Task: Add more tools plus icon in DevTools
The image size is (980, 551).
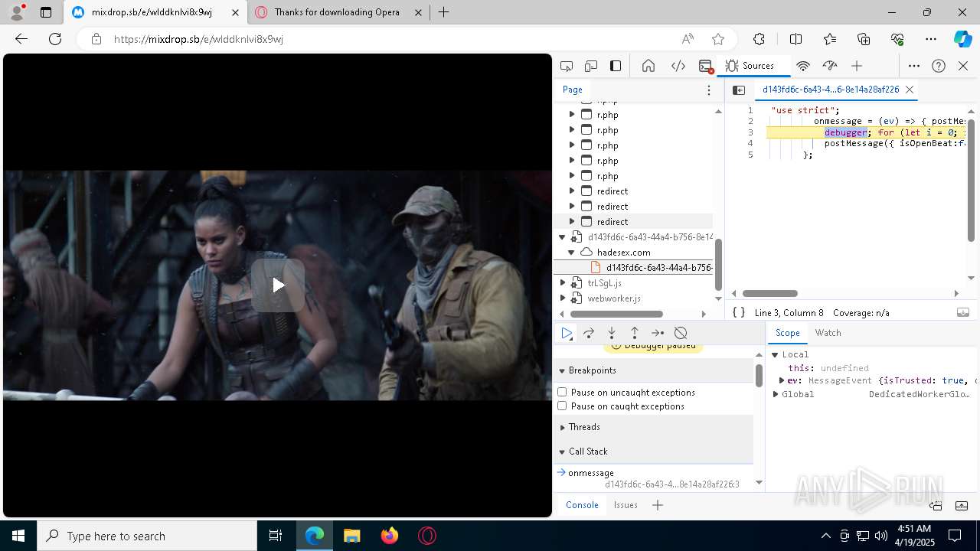Action: tap(857, 66)
